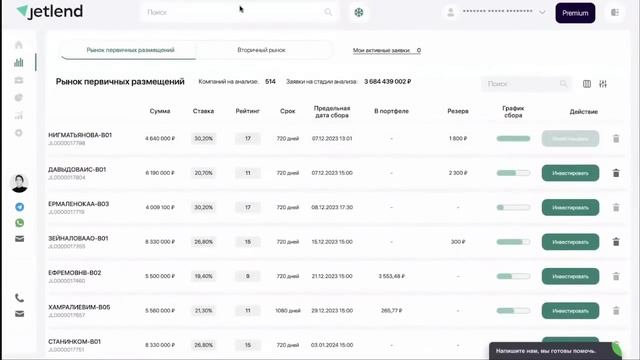Click trash icon for ЕРМАЛЕНОКАА-В03 row
The height and width of the screenshot is (360, 640).
(x=616, y=207)
